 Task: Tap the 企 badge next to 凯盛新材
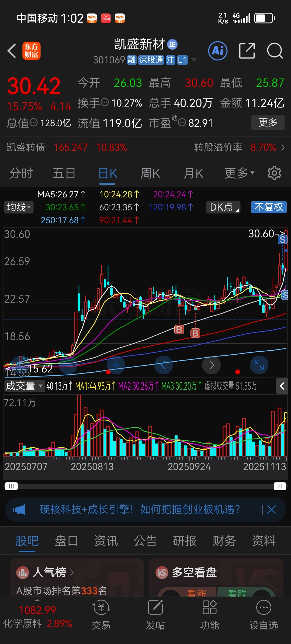pyautogui.click(x=172, y=44)
